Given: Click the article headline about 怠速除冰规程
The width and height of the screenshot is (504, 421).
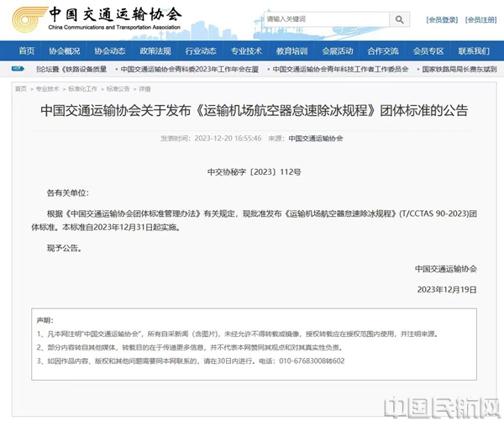Looking at the screenshot, I should pyautogui.click(x=254, y=111).
